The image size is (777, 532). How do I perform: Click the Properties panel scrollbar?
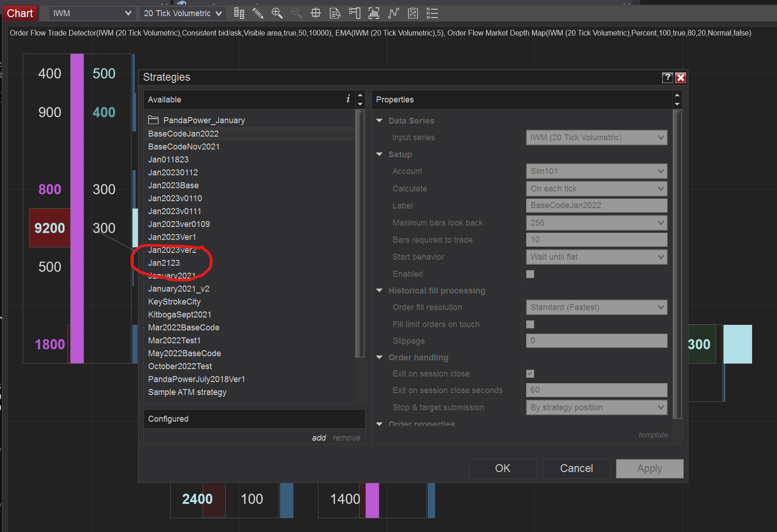pyautogui.click(x=677, y=264)
